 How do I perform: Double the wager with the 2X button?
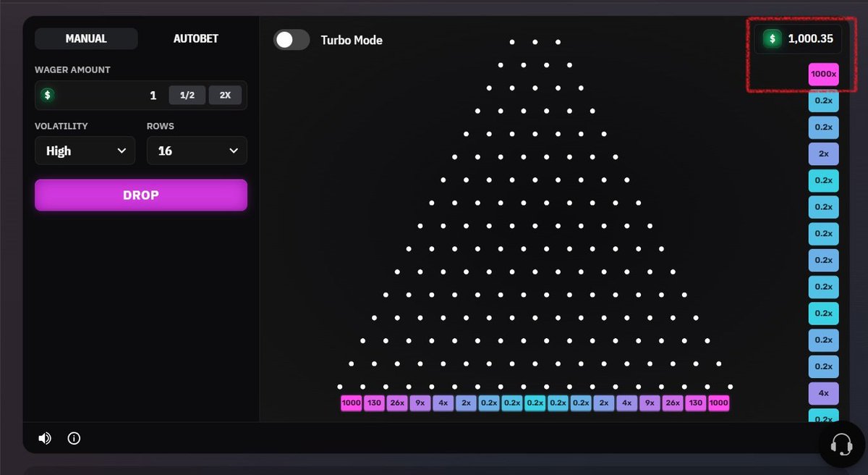[x=225, y=95]
